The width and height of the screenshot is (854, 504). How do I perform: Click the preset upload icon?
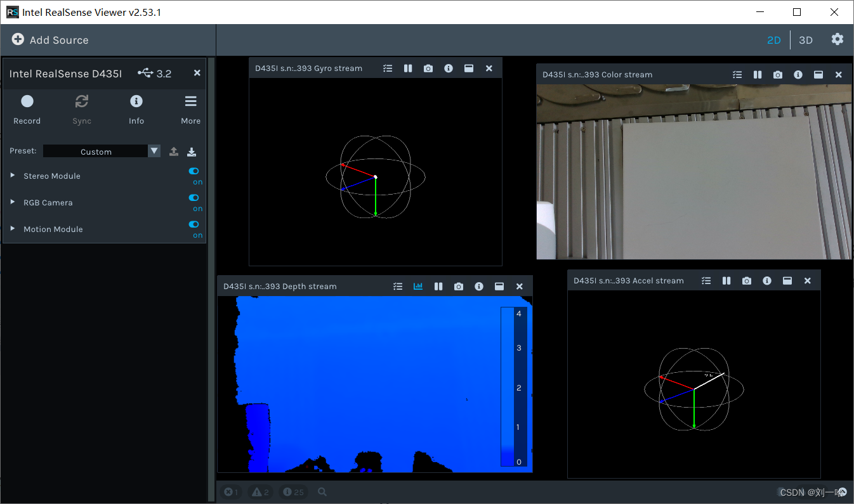(x=174, y=152)
